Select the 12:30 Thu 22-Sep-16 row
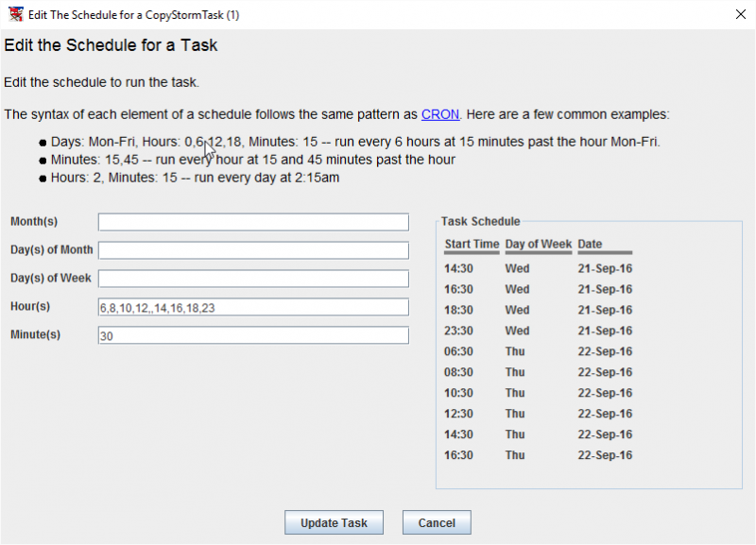Screen dimensions: 756x545 538,414
